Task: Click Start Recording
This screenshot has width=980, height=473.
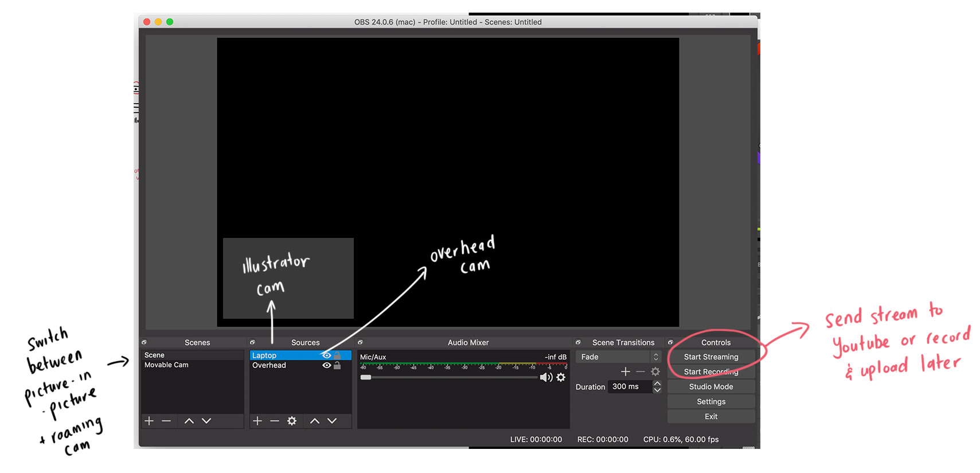Action: pyautogui.click(x=711, y=372)
